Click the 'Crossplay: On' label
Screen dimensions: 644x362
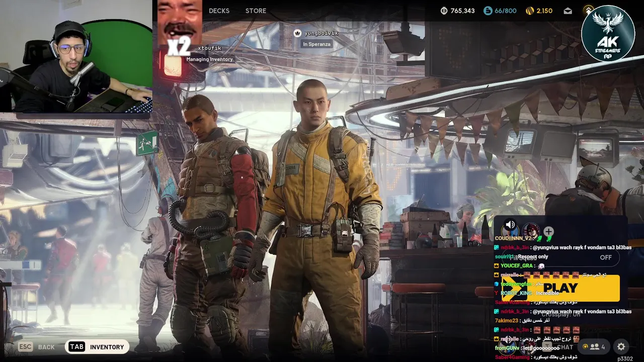pos(561,314)
